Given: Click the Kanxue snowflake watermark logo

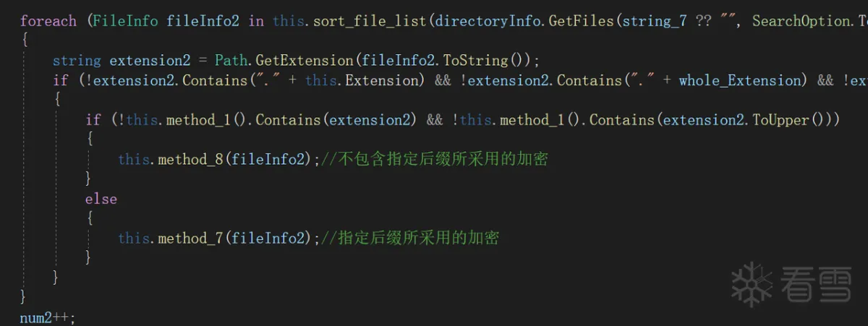Looking at the screenshot, I should (753, 285).
